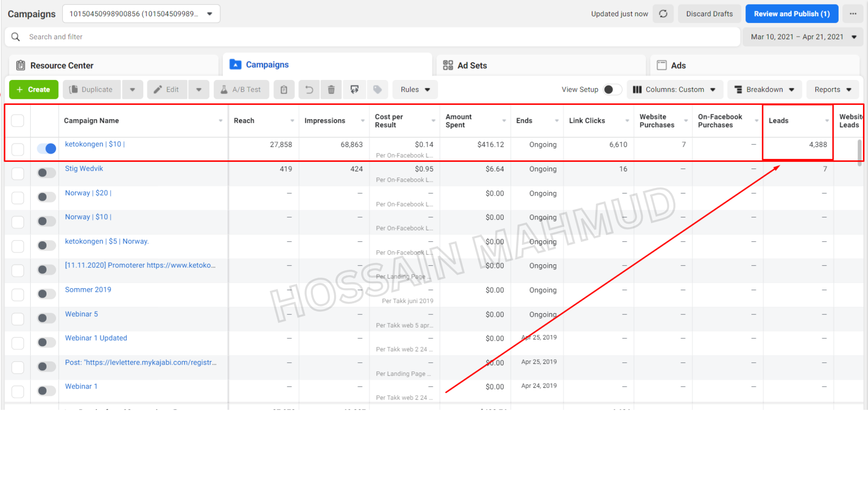Click the Search and filter field
The width and height of the screenshot is (868, 488).
point(373,37)
